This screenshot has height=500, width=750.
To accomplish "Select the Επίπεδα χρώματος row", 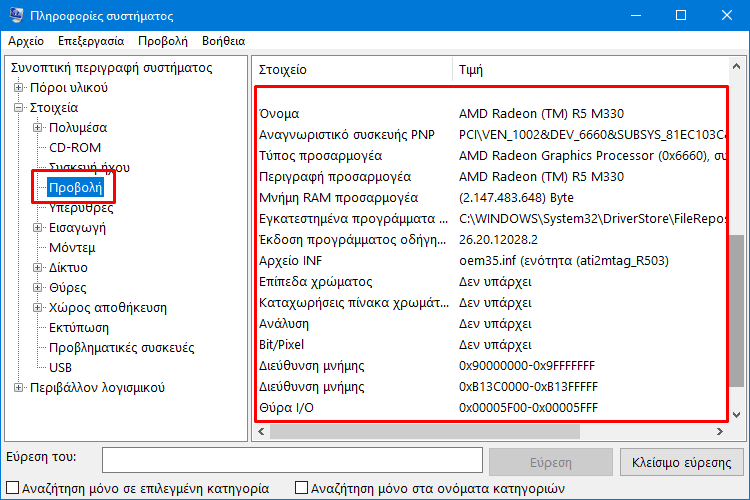I will pyautogui.click(x=492, y=282).
